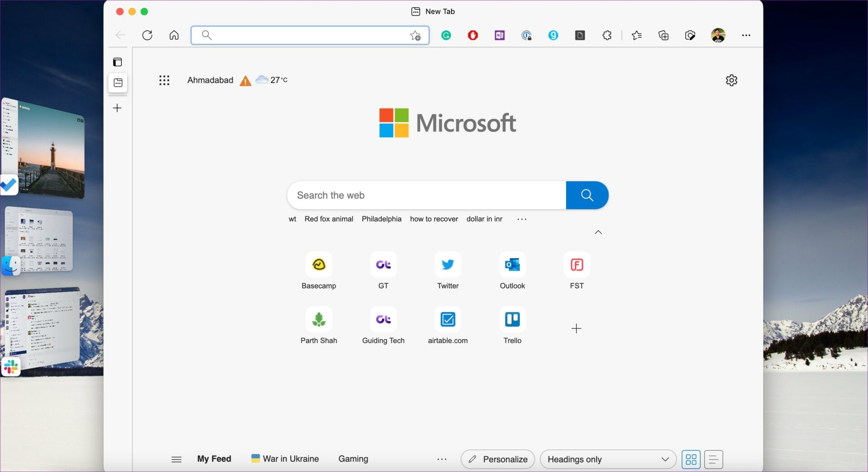Open the GT quick link

coord(383,271)
